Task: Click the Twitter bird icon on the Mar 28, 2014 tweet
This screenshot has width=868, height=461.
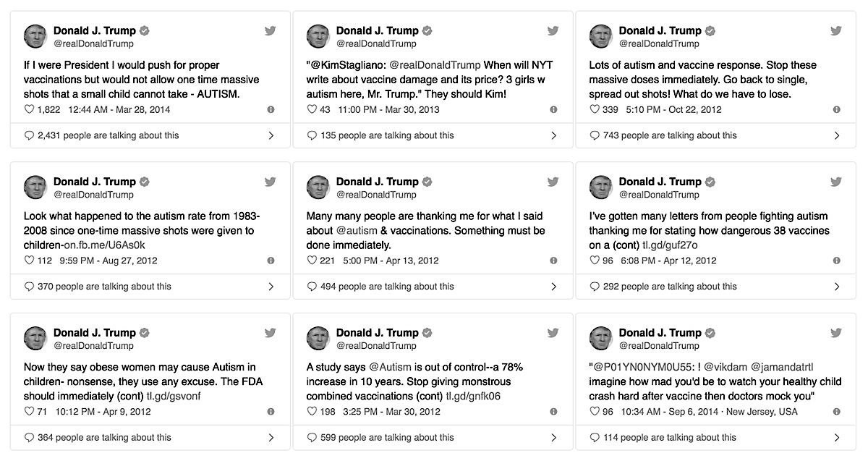Action: pyautogui.click(x=270, y=31)
